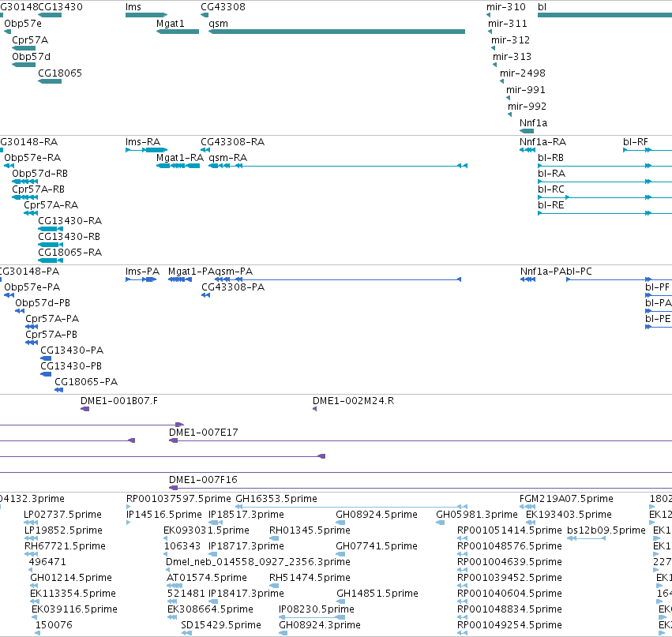
Task: Click the DME1-007F16 clone label
Action: [x=203, y=480]
